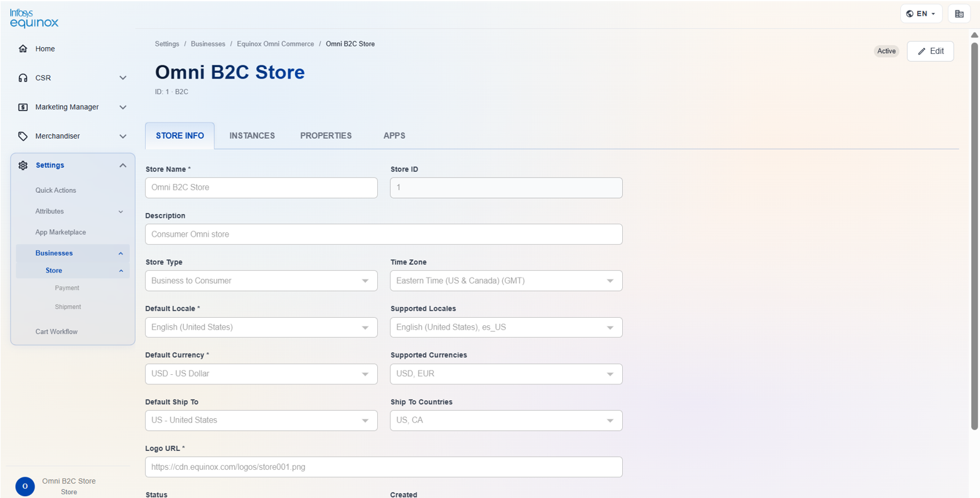Click the CSR headset icon
Screen dimensions: 980x498
pyautogui.click(x=23, y=78)
